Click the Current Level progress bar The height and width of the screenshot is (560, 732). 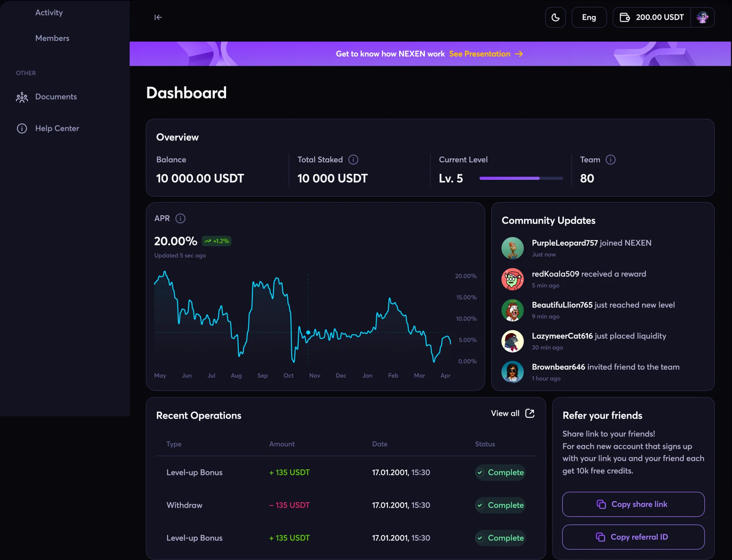pyautogui.click(x=521, y=178)
